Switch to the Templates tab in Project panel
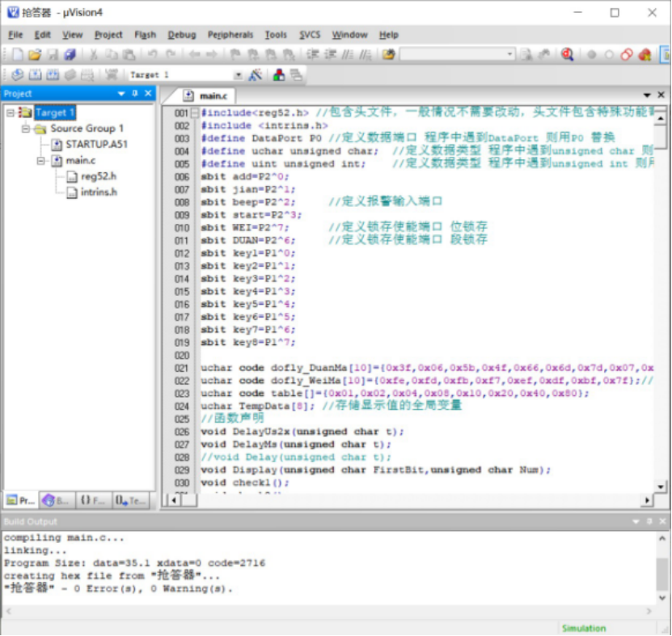 point(131,500)
